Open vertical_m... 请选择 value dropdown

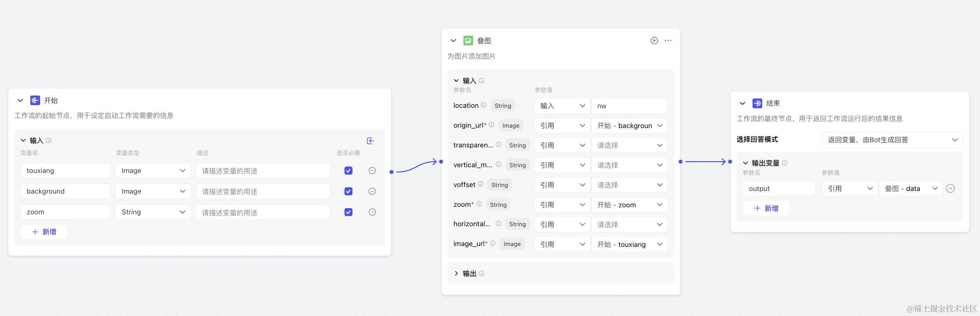[x=629, y=165]
